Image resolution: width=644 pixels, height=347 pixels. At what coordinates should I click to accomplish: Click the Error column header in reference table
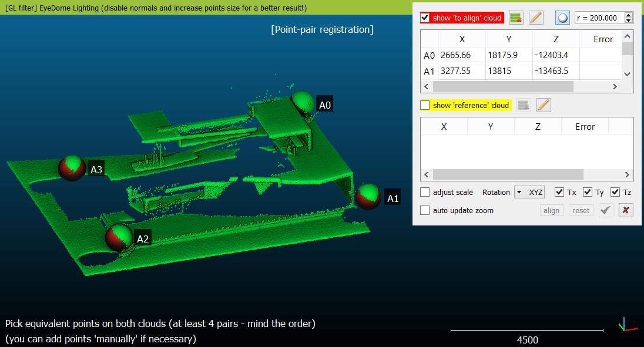point(585,126)
